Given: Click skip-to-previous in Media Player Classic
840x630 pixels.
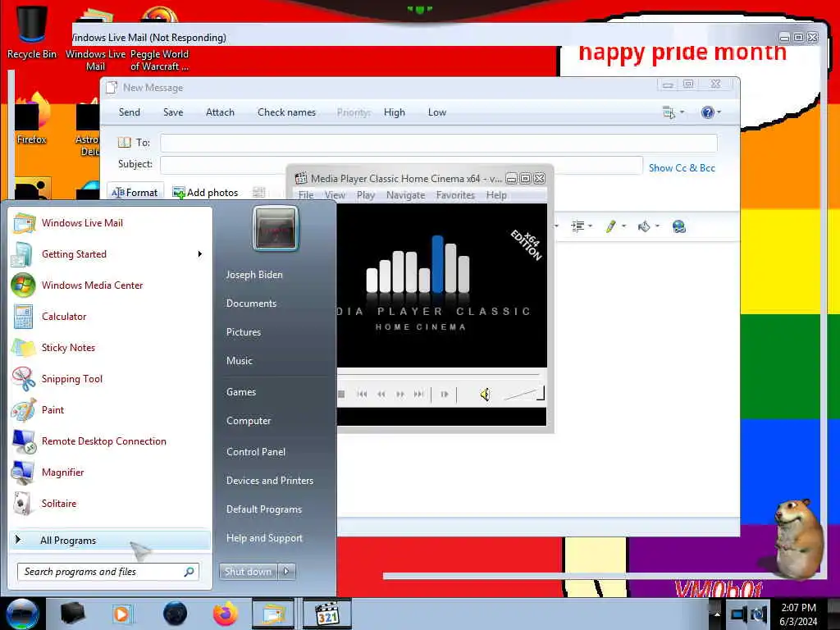Looking at the screenshot, I should coord(362,395).
